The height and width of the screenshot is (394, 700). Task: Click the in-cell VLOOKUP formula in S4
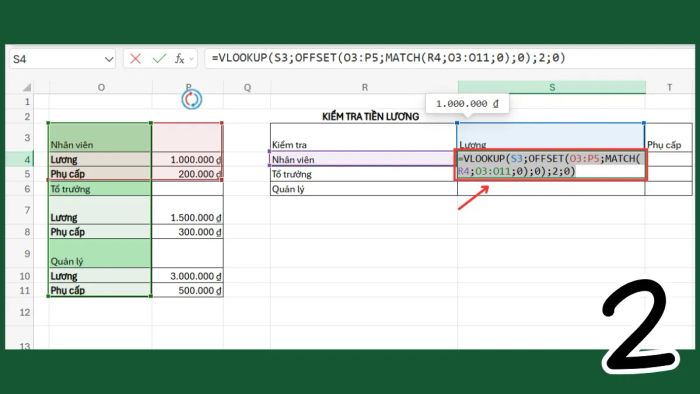click(x=550, y=165)
